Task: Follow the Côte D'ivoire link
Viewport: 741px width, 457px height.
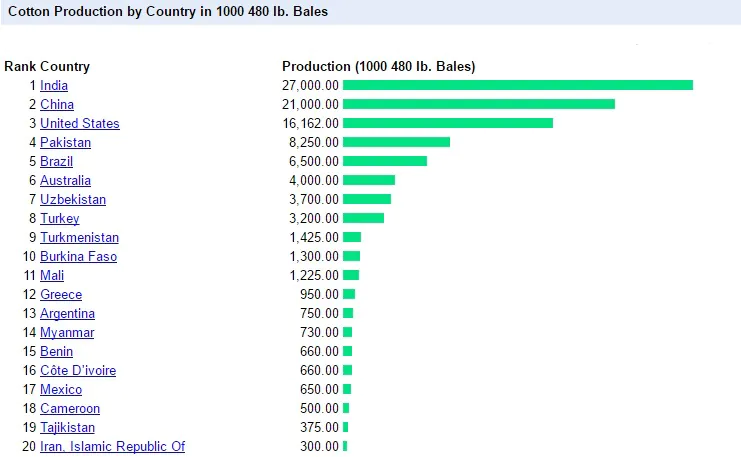Action: 78,370
